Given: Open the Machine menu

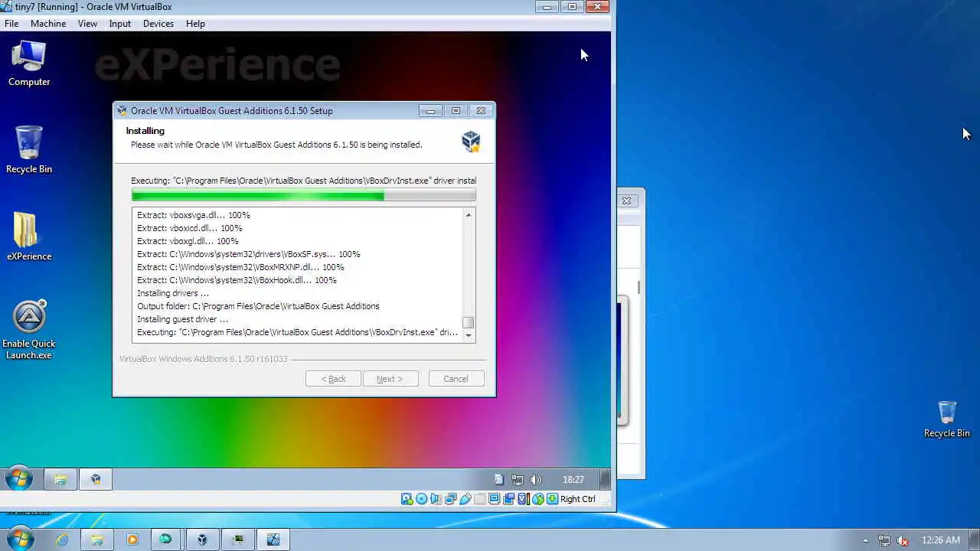Looking at the screenshot, I should (48, 24).
